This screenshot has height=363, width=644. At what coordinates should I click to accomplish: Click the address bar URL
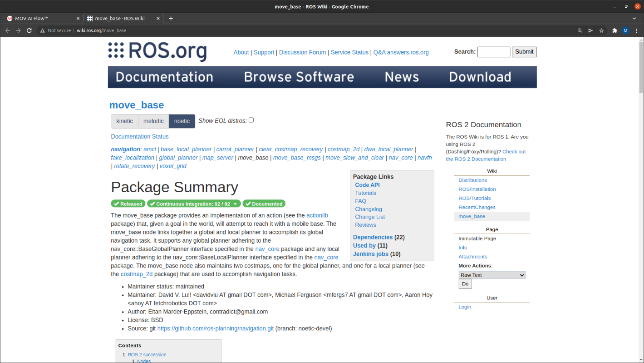point(101,30)
